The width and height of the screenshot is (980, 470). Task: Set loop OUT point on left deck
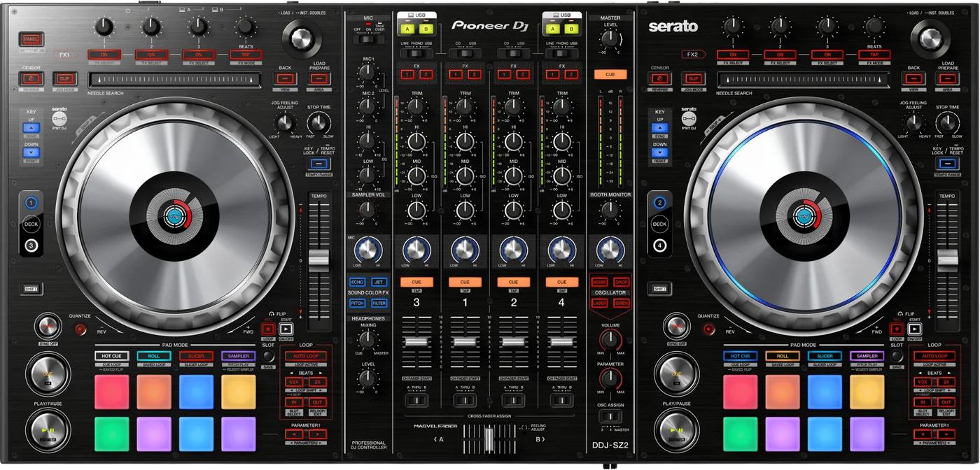pos(317,402)
